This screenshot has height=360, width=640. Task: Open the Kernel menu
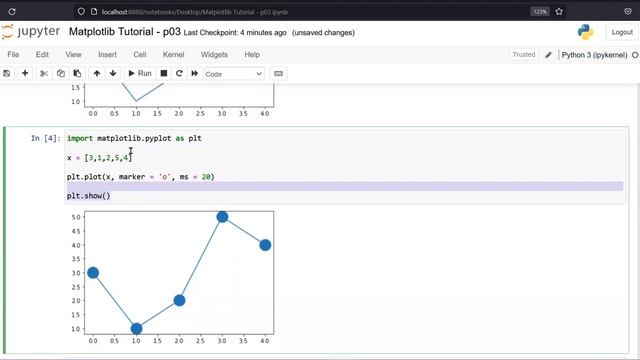pos(173,55)
